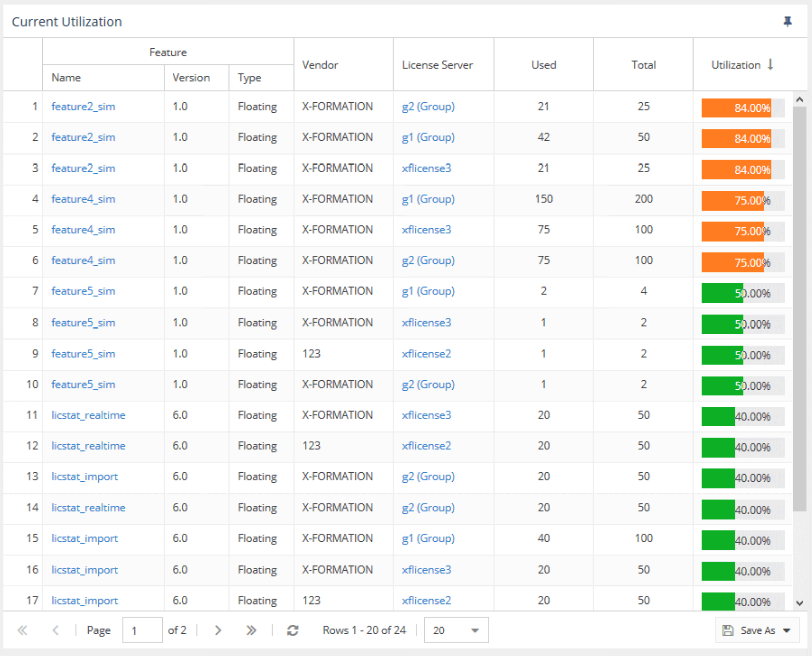The width and height of the screenshot is (812, 656).
Task: Go to the first page
Action: 22,630
